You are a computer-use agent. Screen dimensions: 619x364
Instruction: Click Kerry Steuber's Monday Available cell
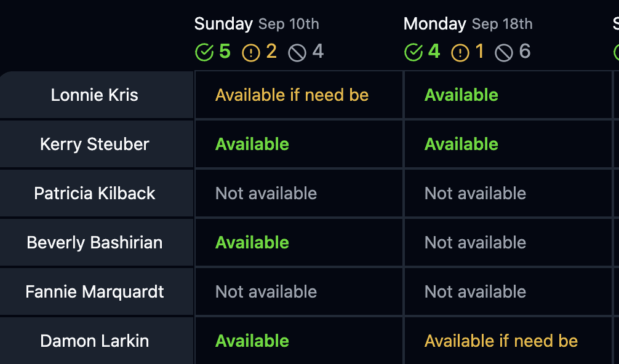pyautogui.click(x=461, y=144)
